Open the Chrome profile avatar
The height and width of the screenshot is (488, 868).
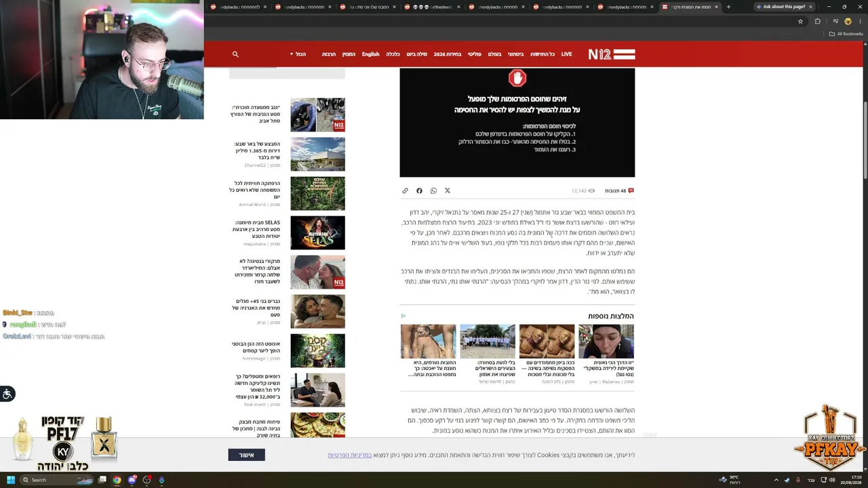pos(848,21)
